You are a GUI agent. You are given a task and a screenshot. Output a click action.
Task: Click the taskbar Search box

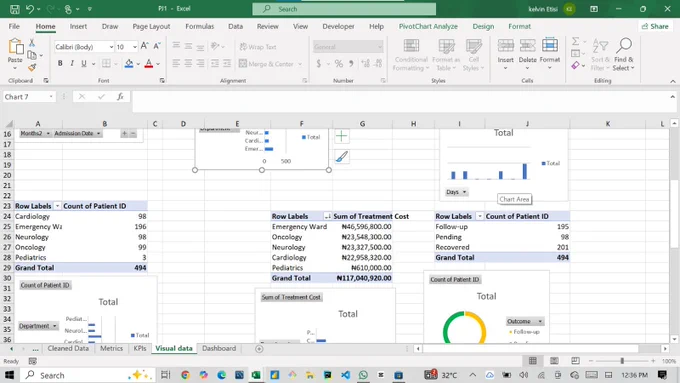click(x=88, y=375)
